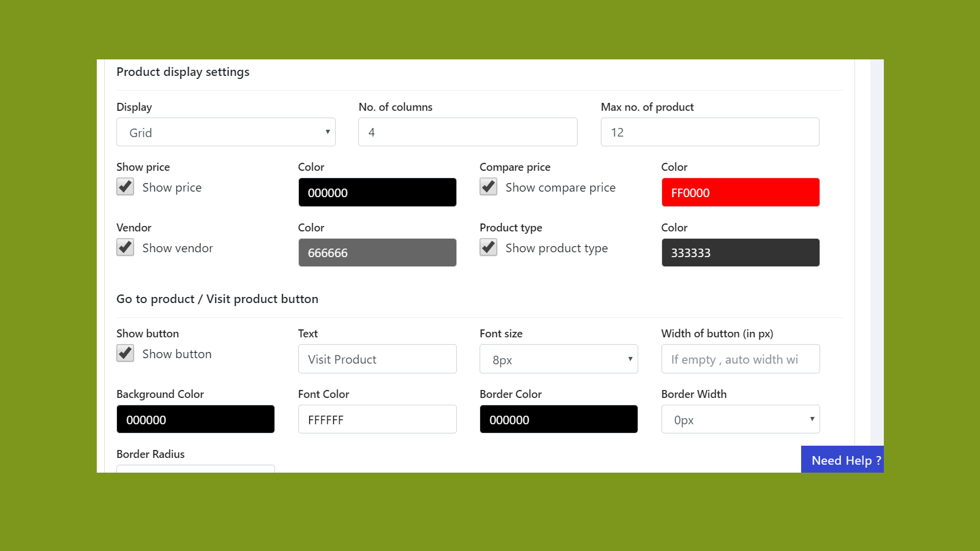Click the Need Help button
Screen dimensions: 980x551
pos(843,460)
